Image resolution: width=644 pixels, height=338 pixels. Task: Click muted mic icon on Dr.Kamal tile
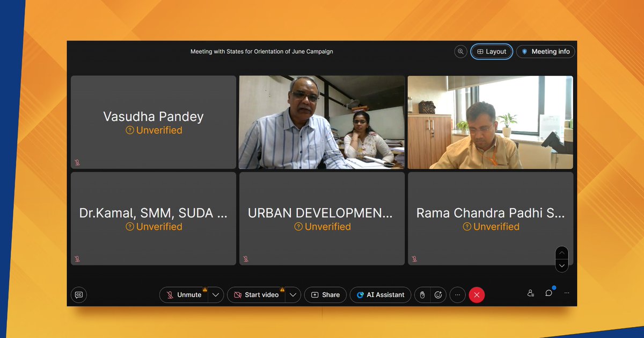pos(77,258)
